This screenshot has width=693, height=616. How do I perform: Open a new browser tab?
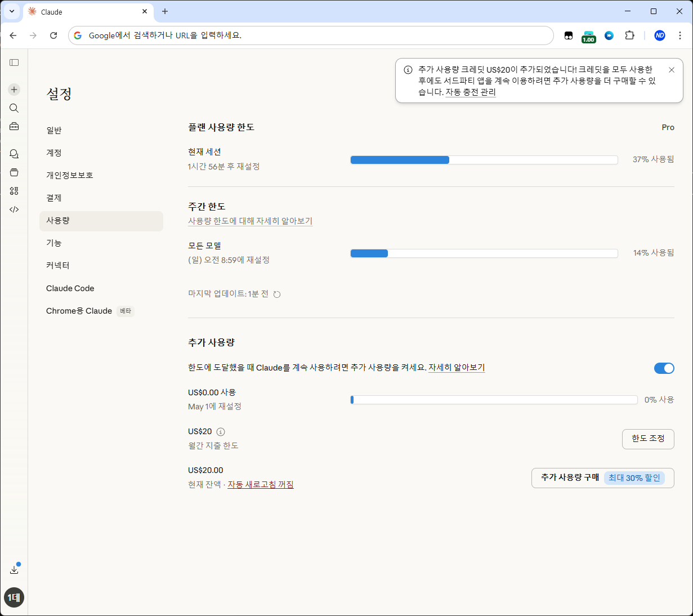point(165,11)
